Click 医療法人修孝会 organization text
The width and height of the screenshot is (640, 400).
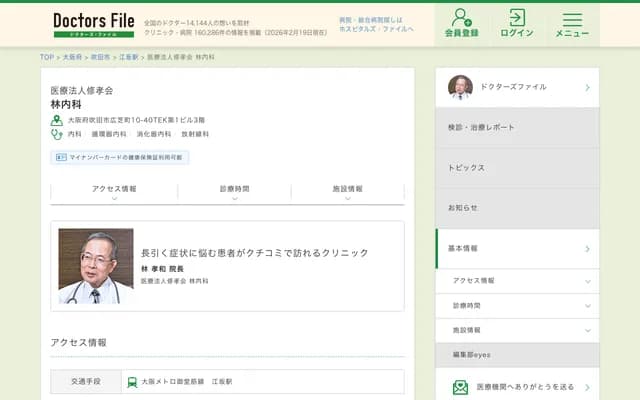(82, 91)
